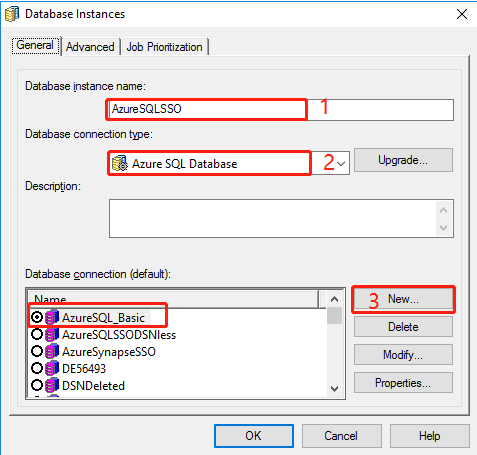This screenshot has height=455, width=477.
Task: Open connection Properties...
Action: click(403, 383)
